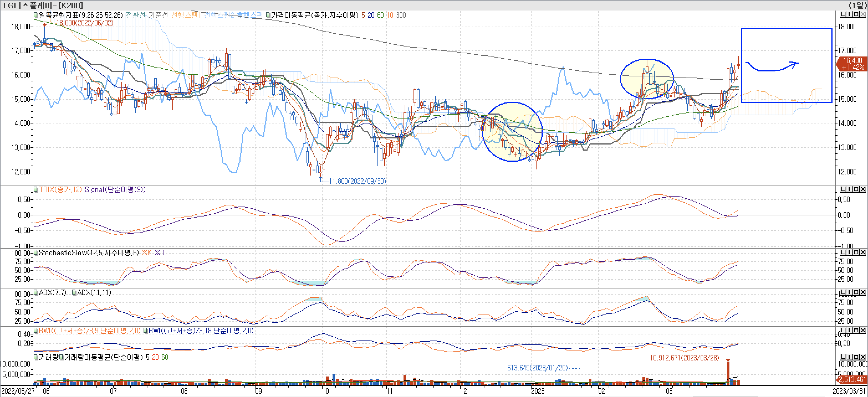Toggle the TRIX indicator marker box
The image size is (868, 397).
[x=36, y=190]
